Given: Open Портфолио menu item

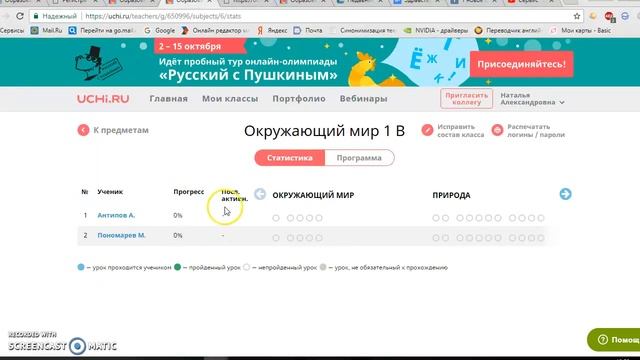Looking at the screenshot, I should click(299, 99).
